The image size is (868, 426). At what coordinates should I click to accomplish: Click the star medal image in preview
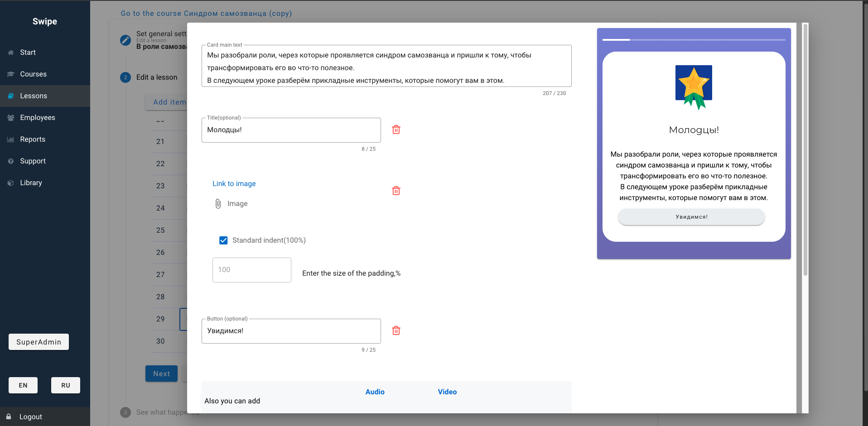click(694, 87)
